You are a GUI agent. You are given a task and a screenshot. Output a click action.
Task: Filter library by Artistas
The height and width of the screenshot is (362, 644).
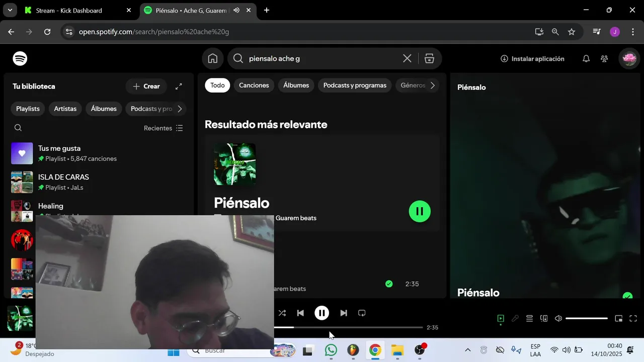point(65,109)
